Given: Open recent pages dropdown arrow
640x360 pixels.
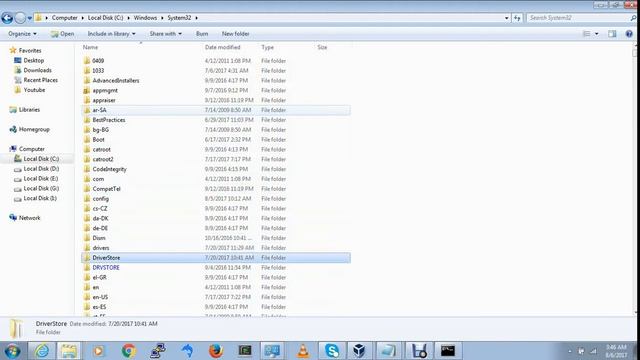Looking at the screenshot, I should point(29,18).
